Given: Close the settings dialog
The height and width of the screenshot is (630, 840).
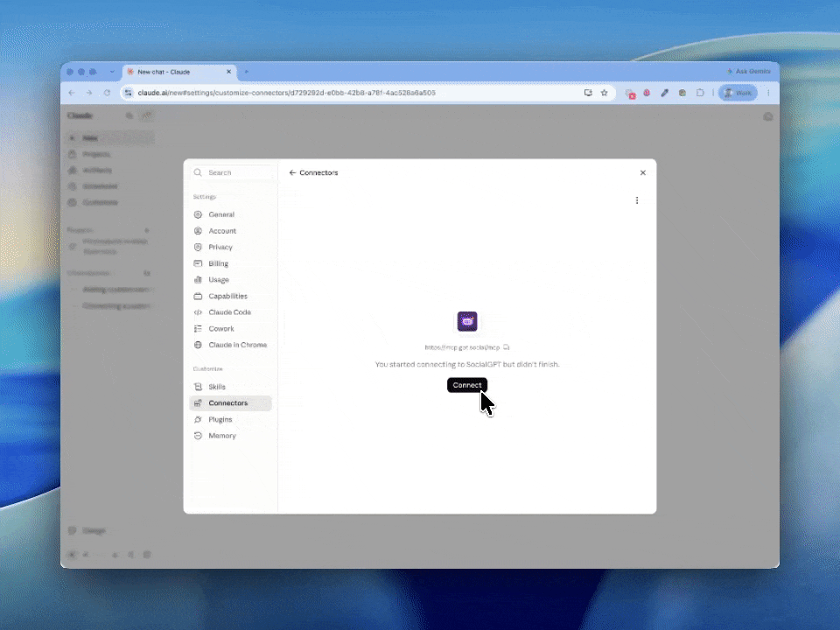Looking at the screenshot, I should [643, 172].
